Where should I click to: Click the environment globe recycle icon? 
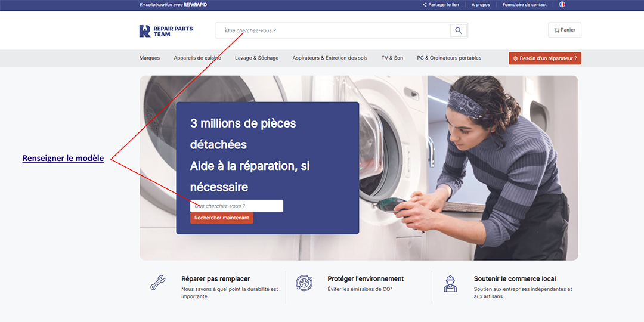(x=304, y=283)
